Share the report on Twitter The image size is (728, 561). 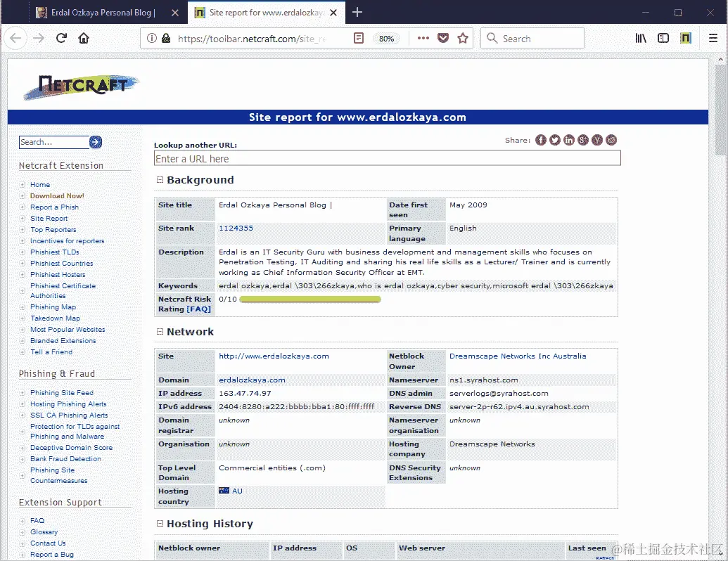tap(555, 140)
